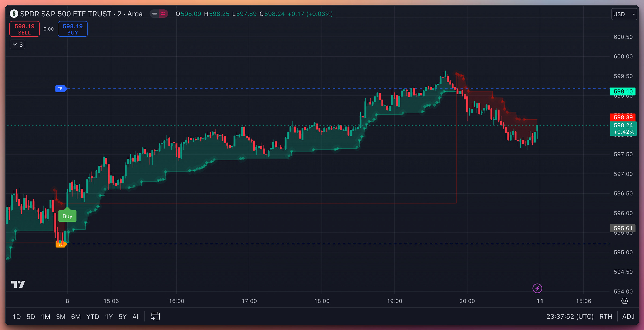This screenshot has height=330, width=644.
Task: Click the TradingView logo
Action: tap(18, 284)
